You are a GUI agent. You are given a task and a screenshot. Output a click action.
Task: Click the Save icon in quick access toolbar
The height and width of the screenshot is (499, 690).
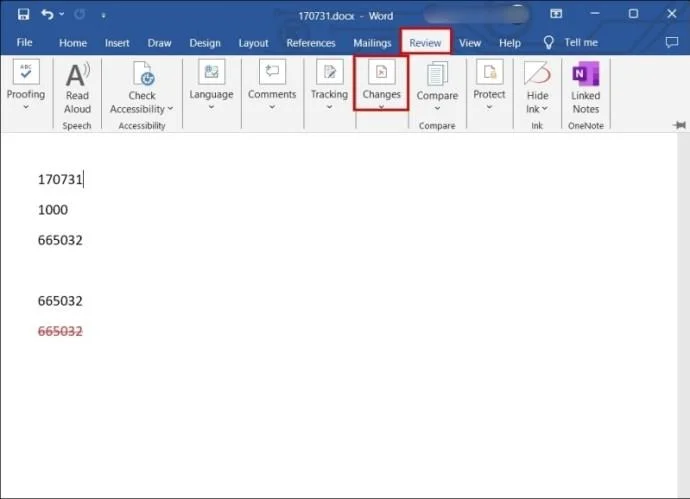click(x=23, y=15)
